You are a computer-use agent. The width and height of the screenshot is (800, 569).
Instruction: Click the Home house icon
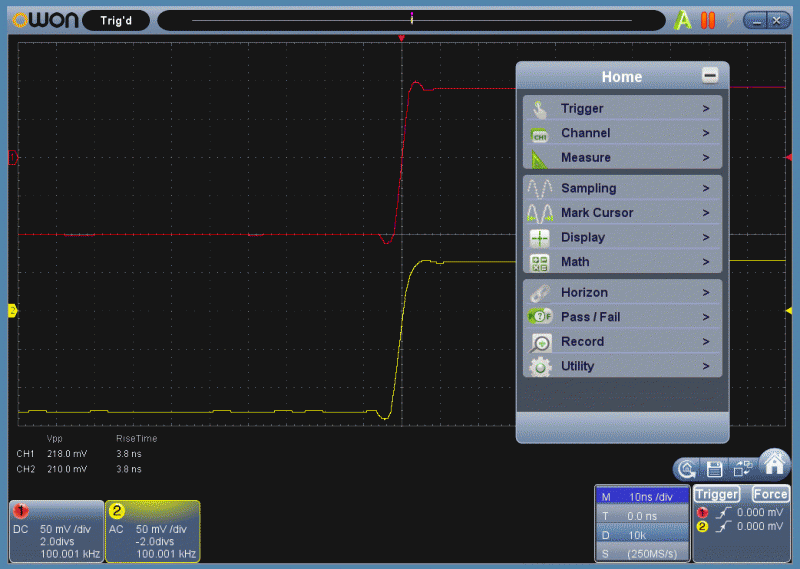click(x=774, y=464)
